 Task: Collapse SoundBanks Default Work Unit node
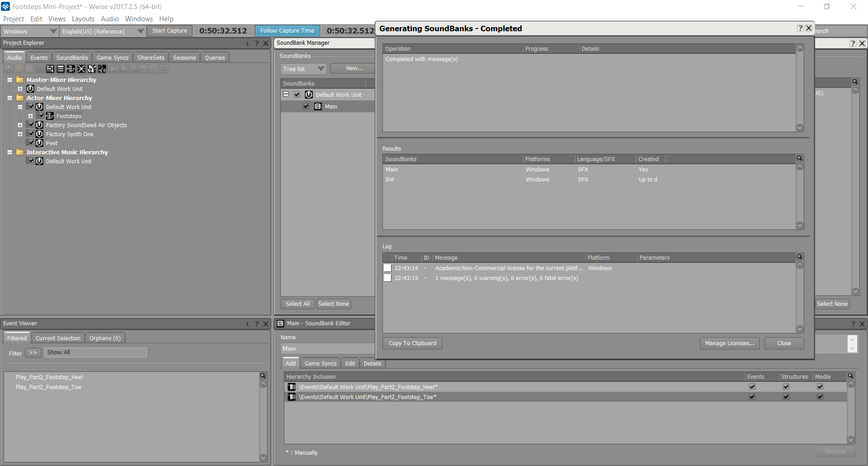coord(286,95)
